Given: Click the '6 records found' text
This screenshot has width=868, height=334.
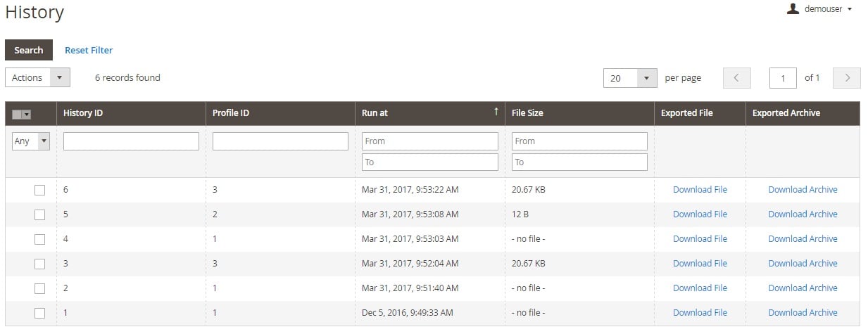Looking at the screenshot, I should point(127,78).
